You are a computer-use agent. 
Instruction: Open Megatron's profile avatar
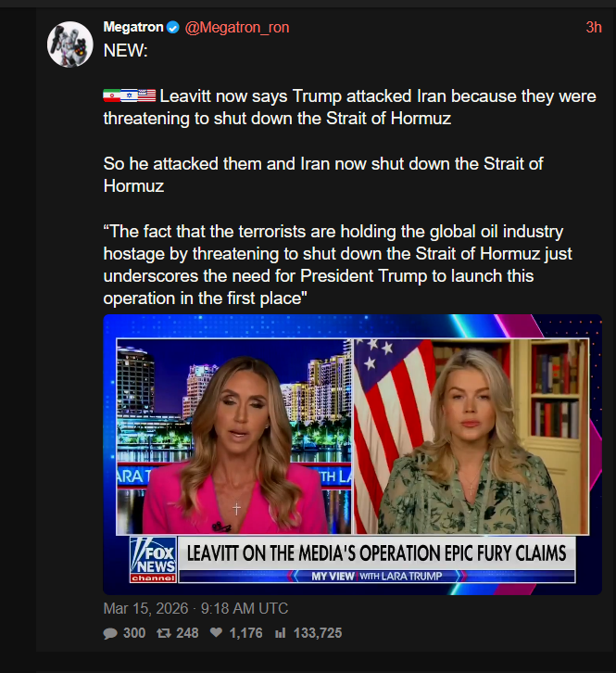69,44
